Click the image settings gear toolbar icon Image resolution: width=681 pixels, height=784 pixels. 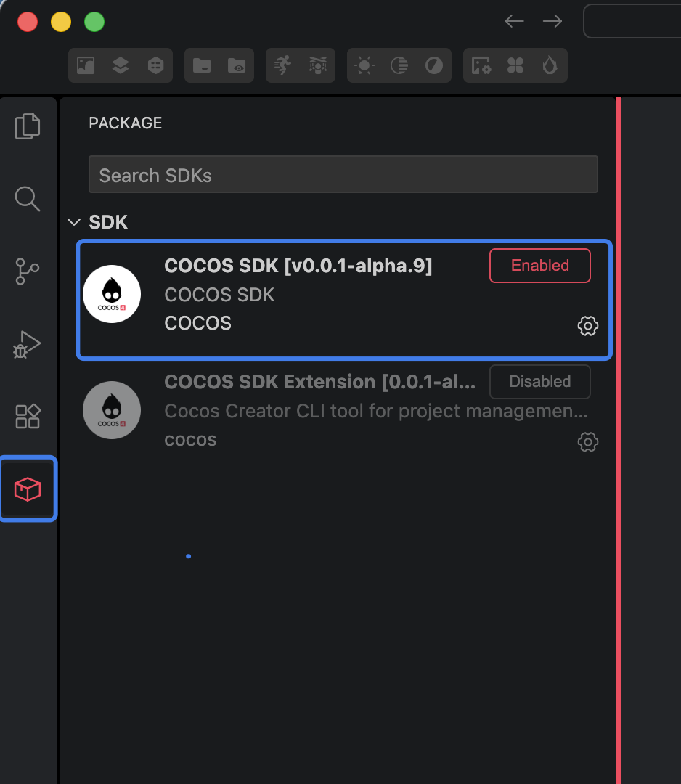pos(481,66)
